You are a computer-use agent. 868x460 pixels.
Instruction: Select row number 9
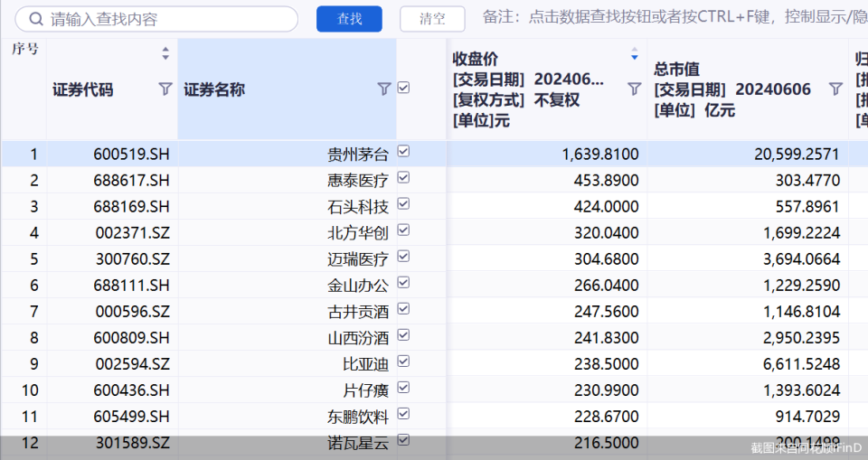click(24, 363)
